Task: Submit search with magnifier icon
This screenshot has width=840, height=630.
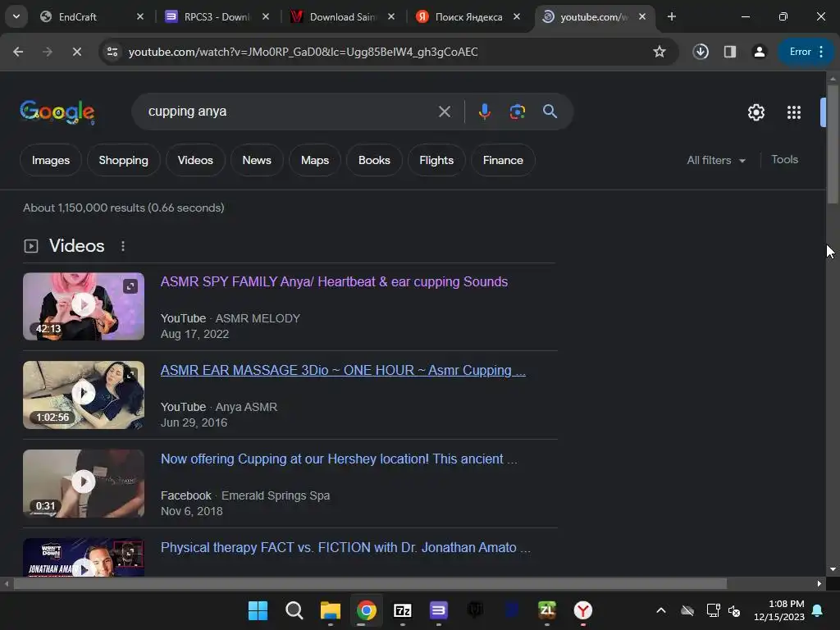Action: click(x=550, y=112)
